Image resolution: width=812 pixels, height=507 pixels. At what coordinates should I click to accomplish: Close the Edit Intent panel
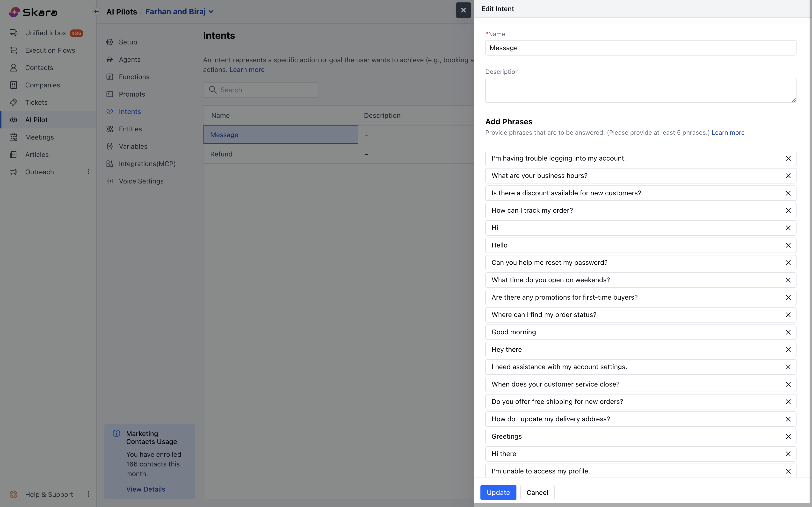(x=463, y=10)
